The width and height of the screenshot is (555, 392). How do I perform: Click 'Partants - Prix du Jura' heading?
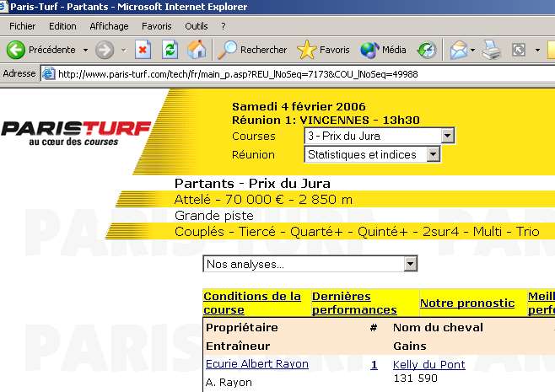252,183
